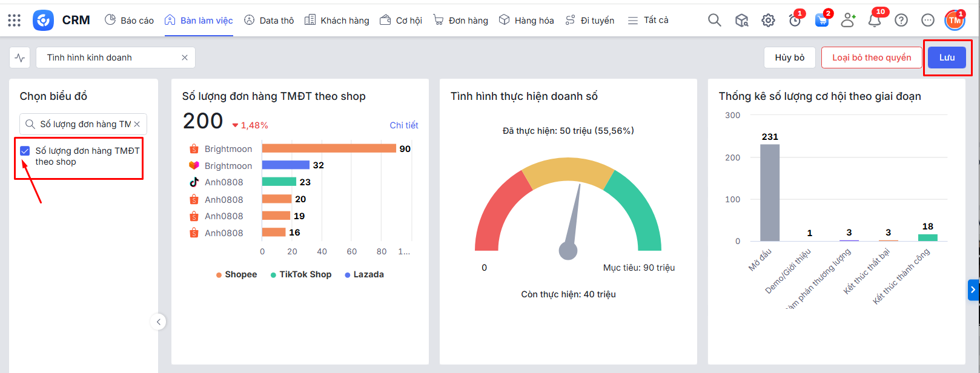Viewport: 980px width, 373px height.
Task: Open the Chi tiết link
Action: click(403, 125)
